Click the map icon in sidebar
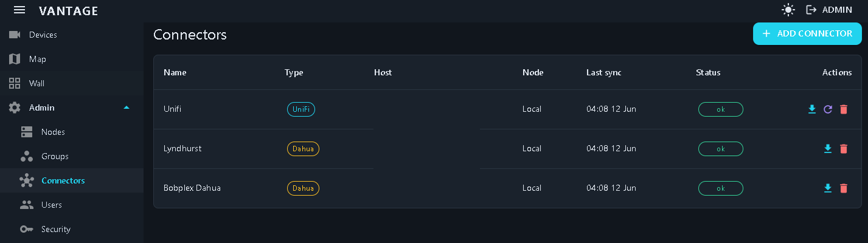The height and width of the screenshot is (243, 868). 15,59
